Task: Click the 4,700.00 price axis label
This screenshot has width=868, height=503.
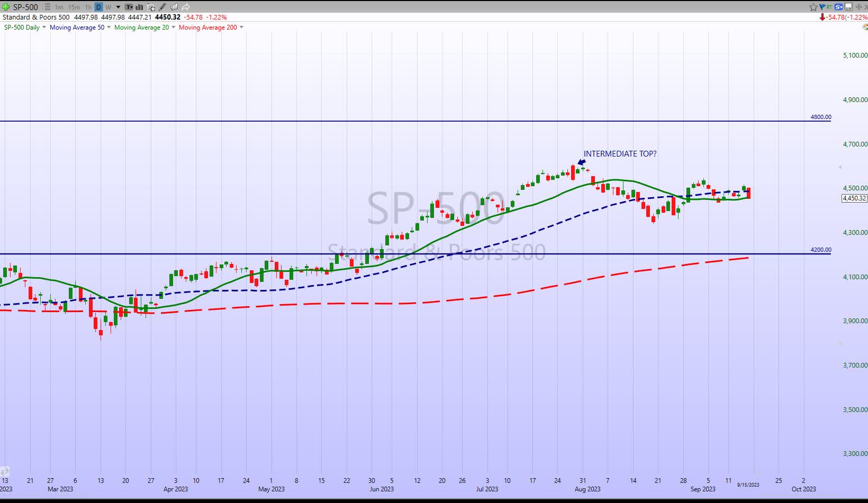Action: pyautogui.click(x=855, y=144)
